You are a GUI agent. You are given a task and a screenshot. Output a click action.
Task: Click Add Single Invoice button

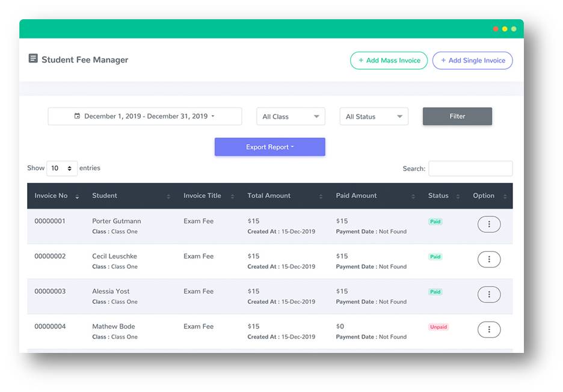tap(472, 61)
